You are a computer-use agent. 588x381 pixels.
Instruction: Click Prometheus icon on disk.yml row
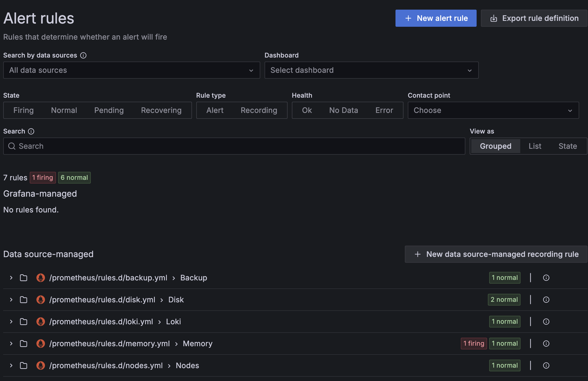pyautogui.click(x=40, y=300)
